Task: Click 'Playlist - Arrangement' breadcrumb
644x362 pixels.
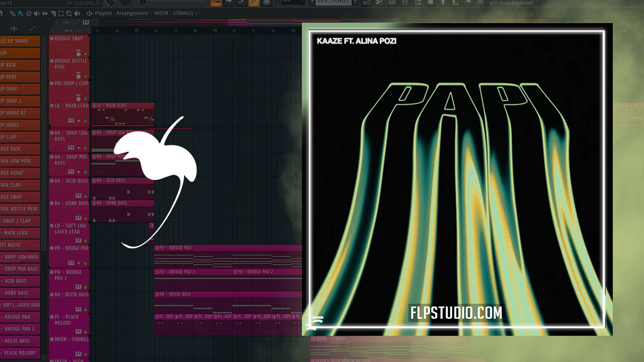Action: (x=121, y=13)
